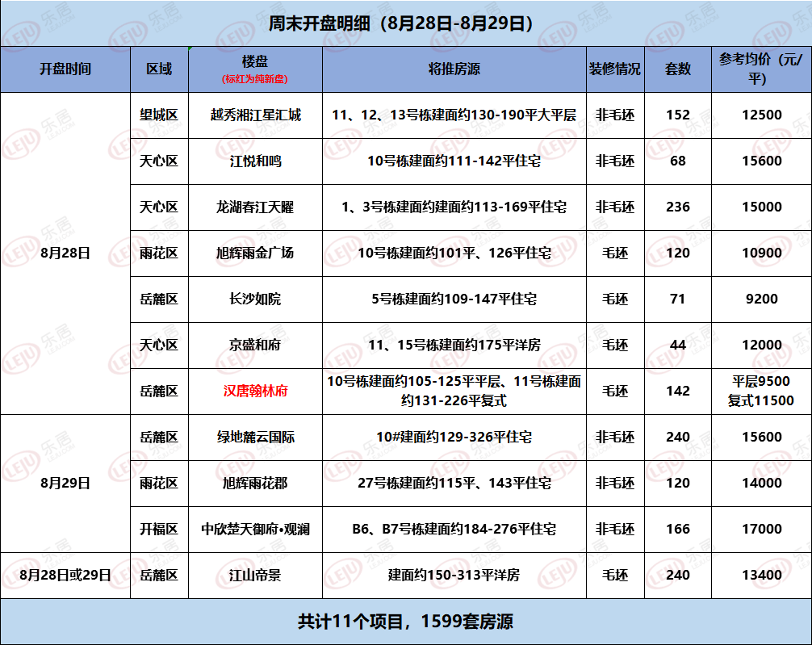Click the 44 units cell
The width and height of the screenshot is (812, 645).
pos(678,345)
